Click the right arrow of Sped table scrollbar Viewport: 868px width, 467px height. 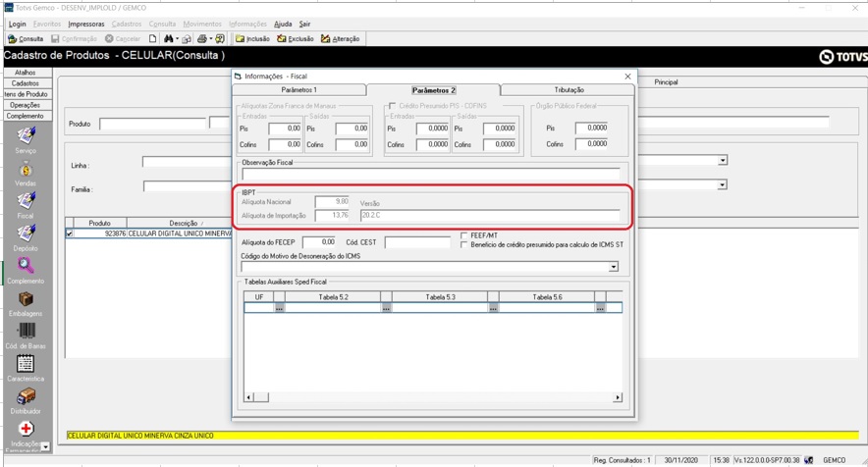[618, 397]
